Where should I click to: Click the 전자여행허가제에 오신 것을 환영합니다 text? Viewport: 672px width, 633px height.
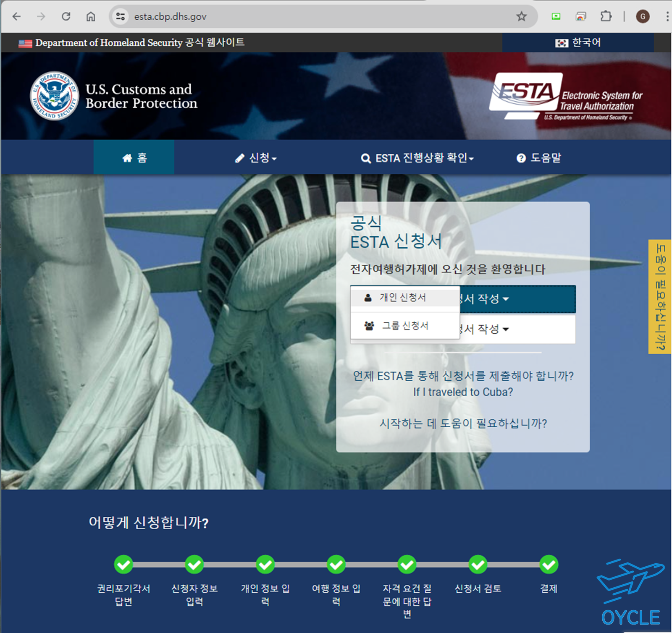coord(448,269)
